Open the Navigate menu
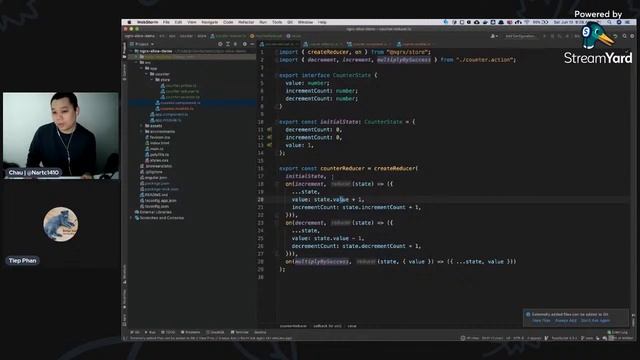640x360 pixels. [209, 22]
